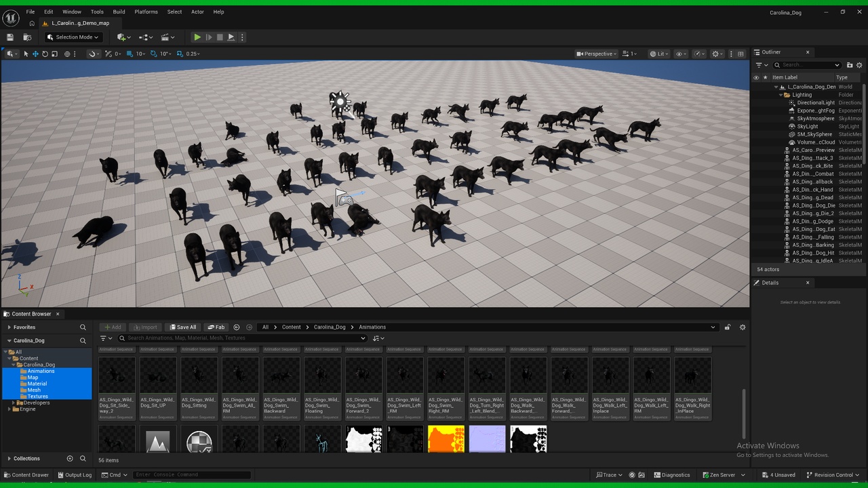Select the Scale tool in the viewport toolbar

[54, 54]
